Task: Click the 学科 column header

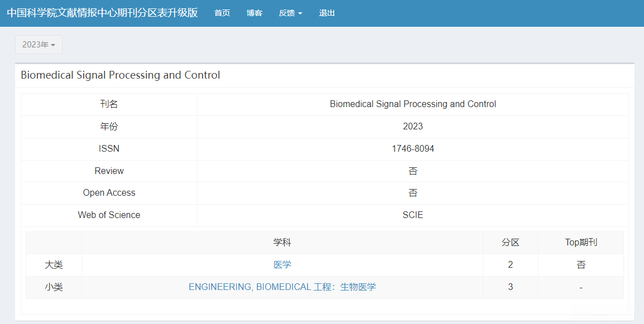Action: (282, 243)
